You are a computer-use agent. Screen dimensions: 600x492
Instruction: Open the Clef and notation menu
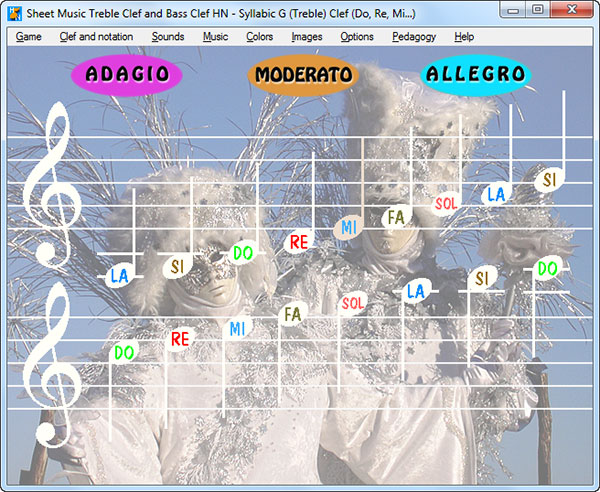(96, 37)
